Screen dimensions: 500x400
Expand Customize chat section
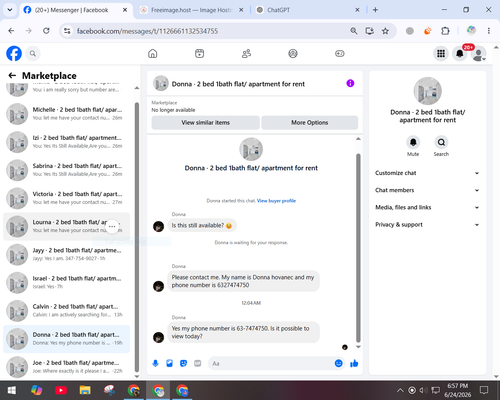(427, 173)
